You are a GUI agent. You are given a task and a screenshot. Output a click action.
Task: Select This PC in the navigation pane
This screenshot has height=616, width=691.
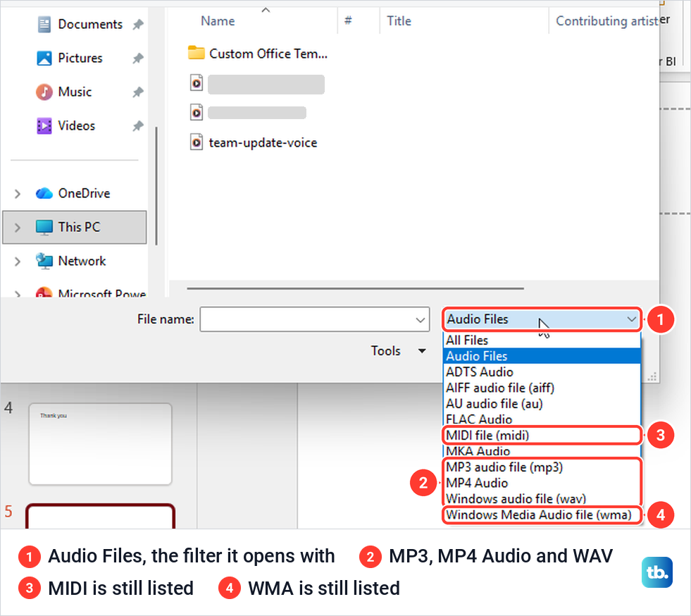click(75, 228)
